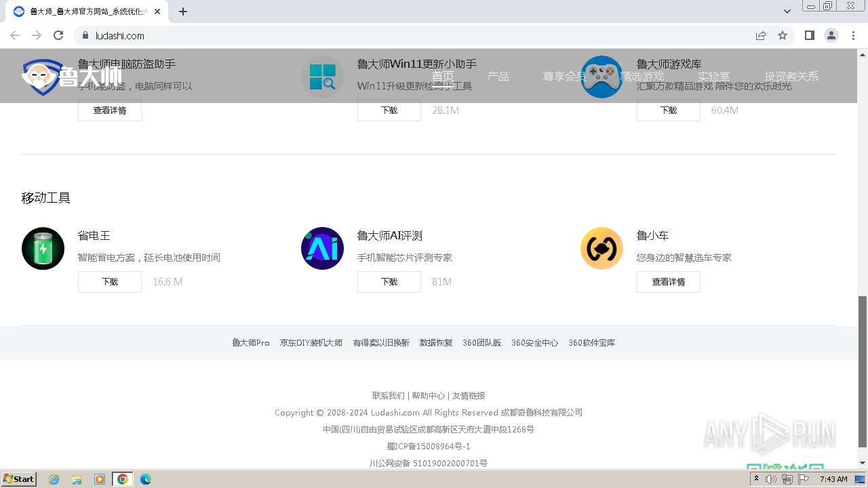Click the 鲁大师游戏库 gamepad icon
This screenshot has width=868, height=488.
pyautogui.click(x=601, y=77)
